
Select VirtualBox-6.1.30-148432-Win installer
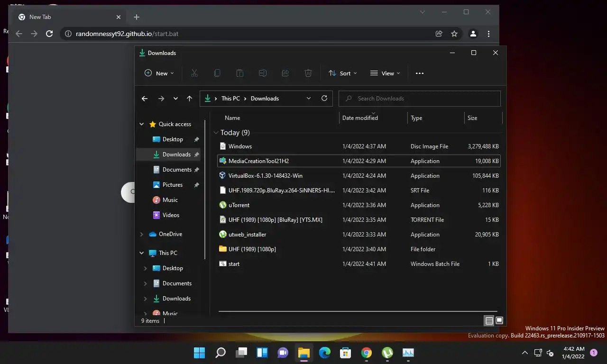[359, 176]
